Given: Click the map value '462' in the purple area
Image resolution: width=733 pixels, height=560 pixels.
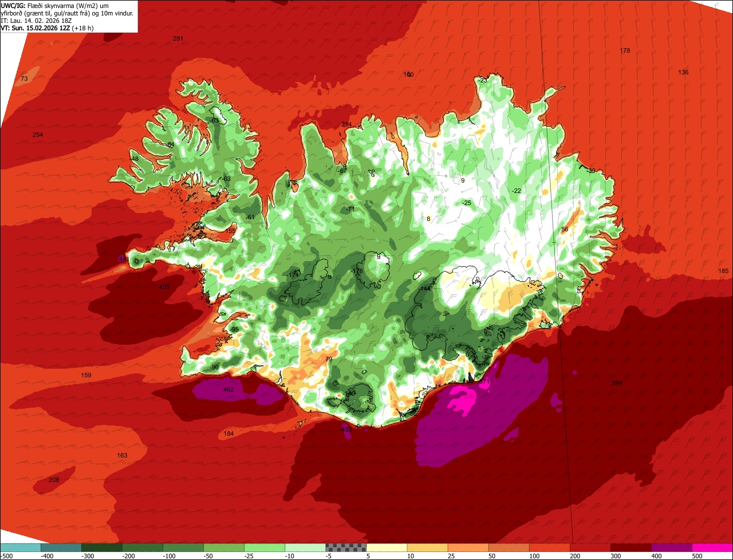Looking at the screenshot, I should pos(228,389).
